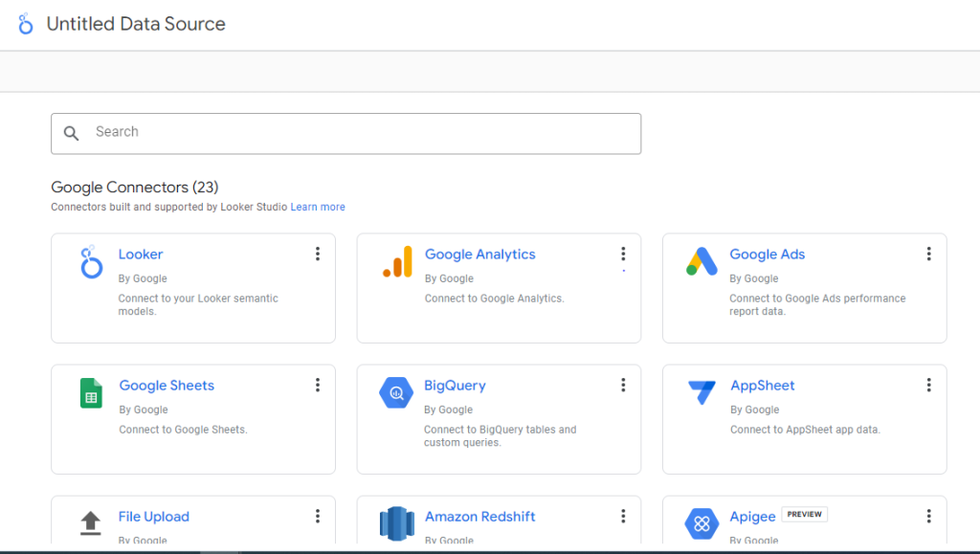This screenshot has width=980, height=554.
Task: Open the Google Sheets card options menu
Action: (x=318, y=385)
